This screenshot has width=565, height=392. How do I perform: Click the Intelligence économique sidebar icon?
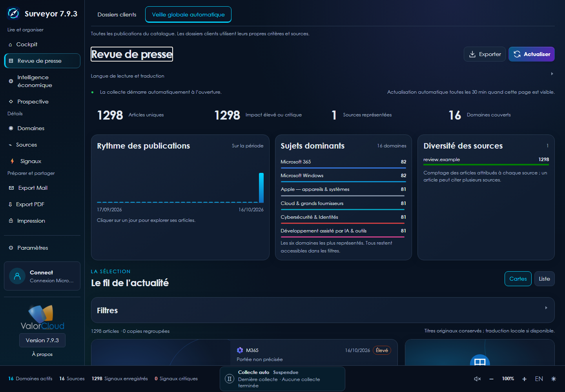(x=11, y=81)
